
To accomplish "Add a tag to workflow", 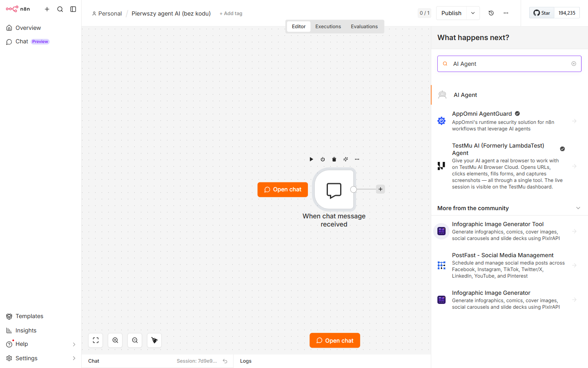I will click(x=231, y=13).
